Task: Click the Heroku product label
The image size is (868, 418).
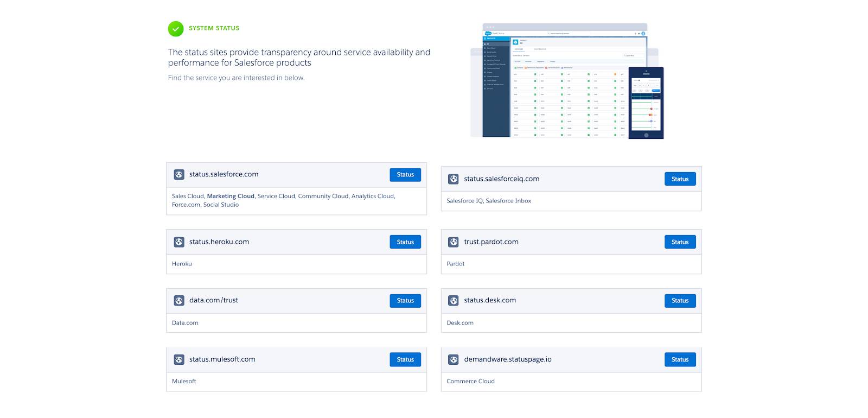Action: pos(182,264)
